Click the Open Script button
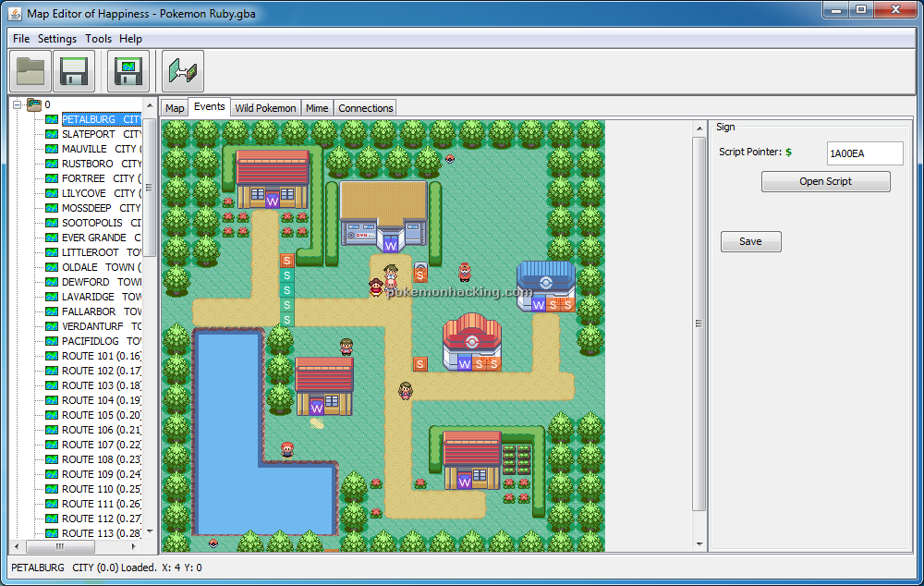The height and width of the screenshot is (586, 924). (825, 181)
